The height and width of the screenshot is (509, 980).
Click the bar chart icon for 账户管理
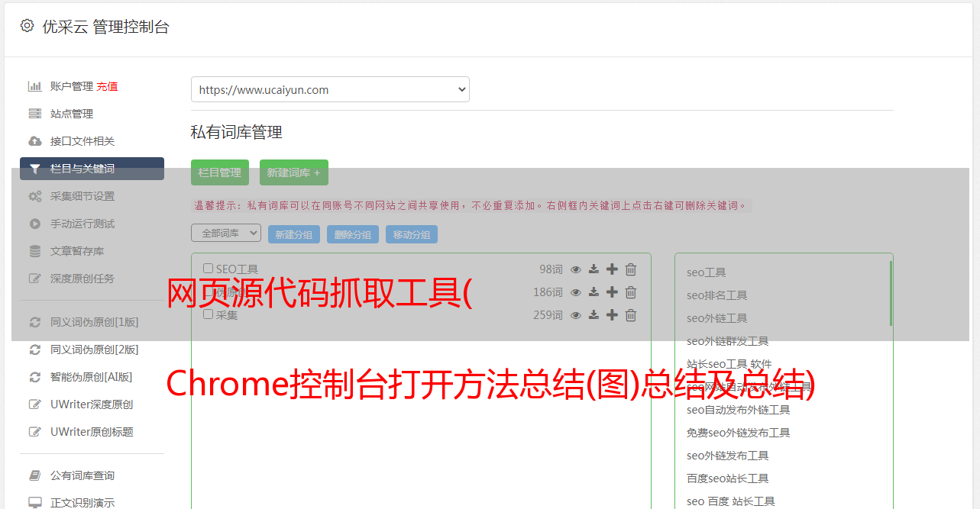tap(35, 86)
